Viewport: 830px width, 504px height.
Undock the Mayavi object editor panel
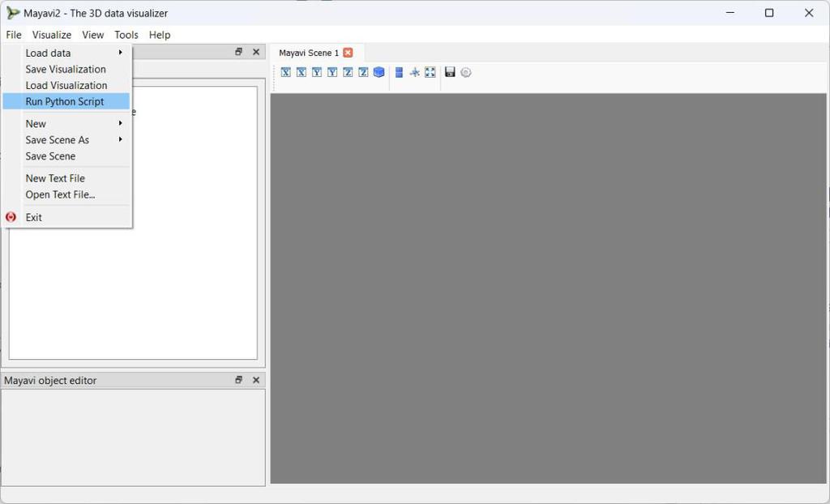click(238, 379)
